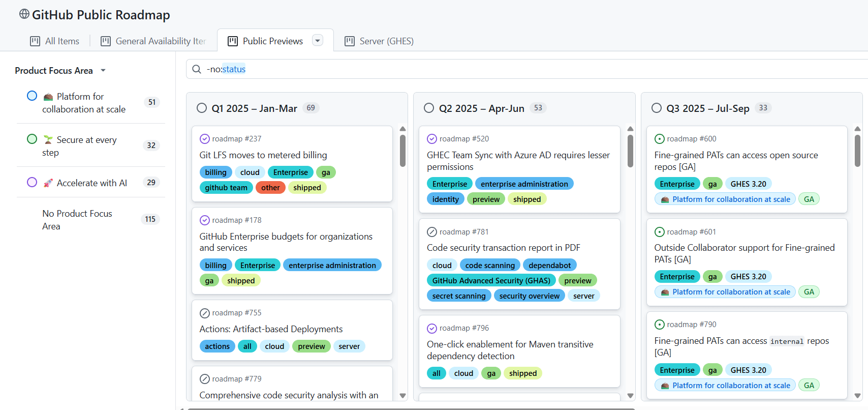The image size is (868, 410).
Task: Click the 'preview' label on roadmap #520
Action: point(486,199)
